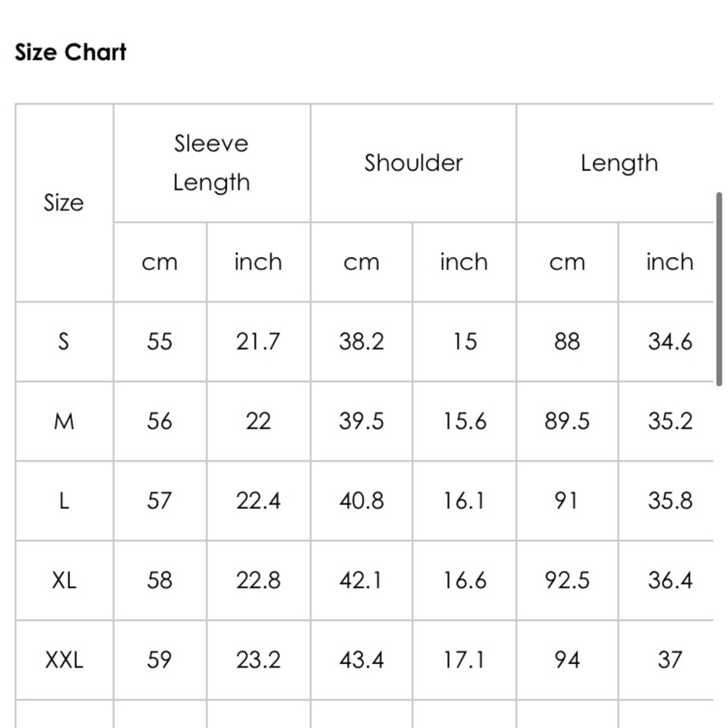Click the Length column header
Viewport: 728px width, 728px height.
pyautogui.click(x=619, y=163)
